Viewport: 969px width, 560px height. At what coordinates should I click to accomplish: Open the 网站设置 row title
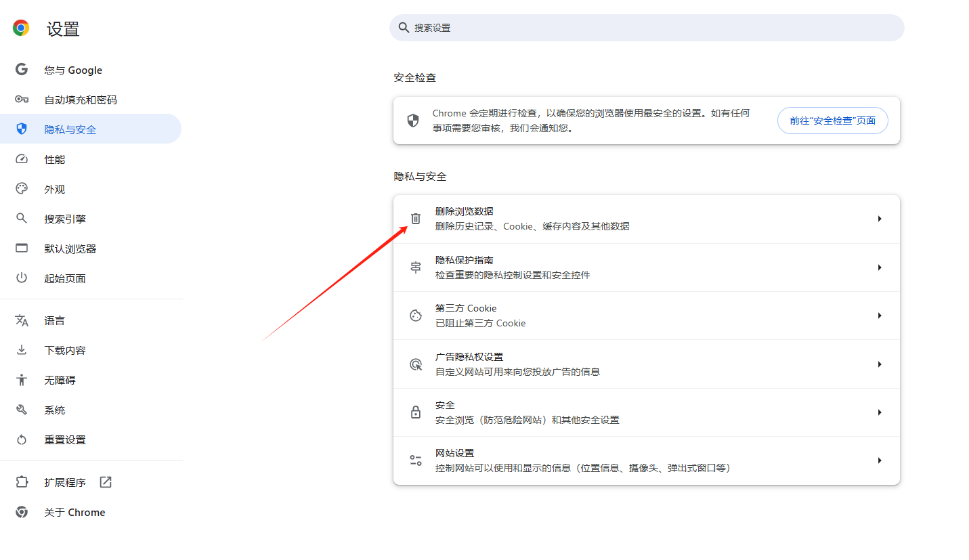point(454,453)
